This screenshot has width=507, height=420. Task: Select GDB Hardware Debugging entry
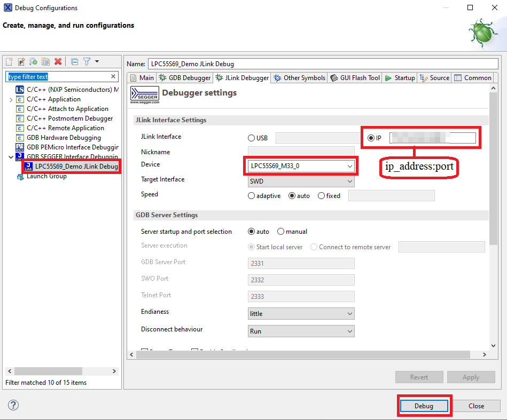58,138
